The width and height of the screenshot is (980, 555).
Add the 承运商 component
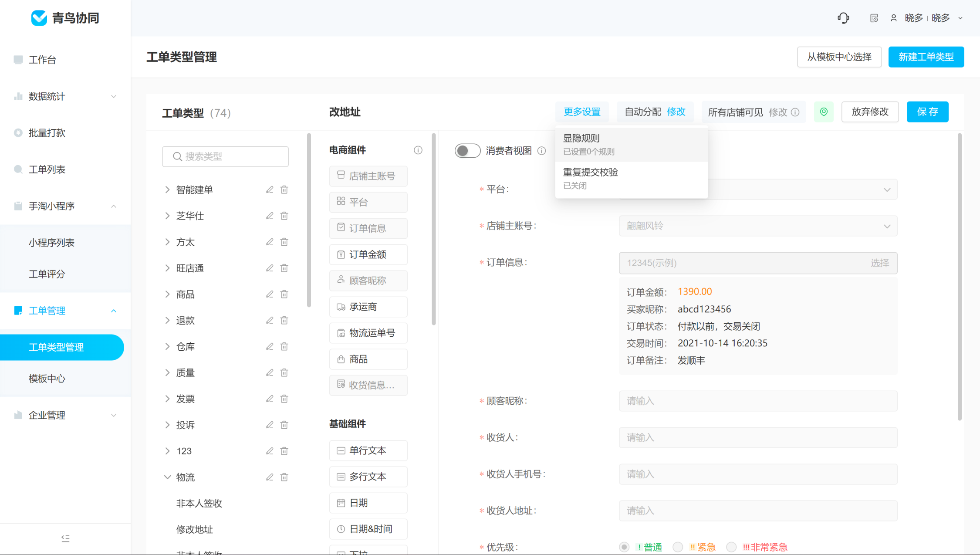point(368,307)
